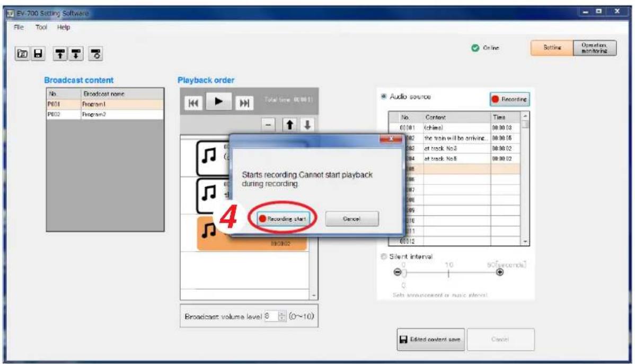This screenshot has width=635, height=364.
Task: Click the green Online status icon
Action: pos(475,48)
